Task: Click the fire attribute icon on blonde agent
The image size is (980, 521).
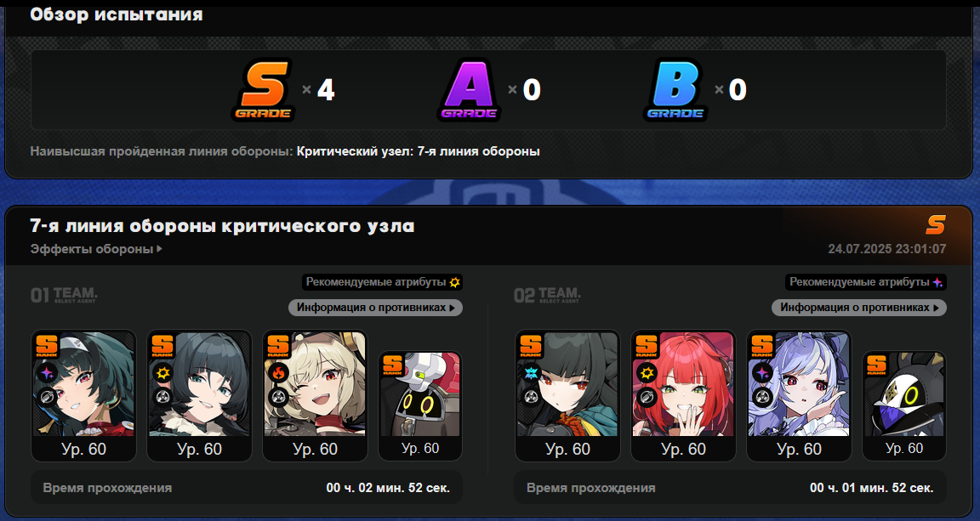Action: (x=279, y=373)
